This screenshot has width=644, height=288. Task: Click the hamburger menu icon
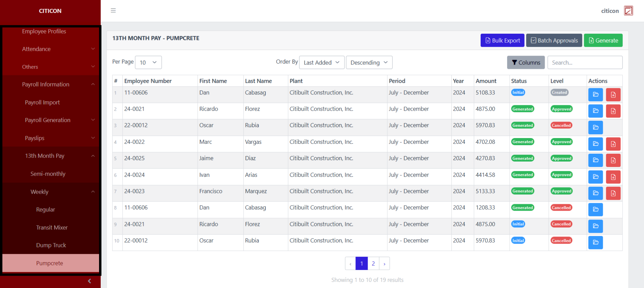113,11
